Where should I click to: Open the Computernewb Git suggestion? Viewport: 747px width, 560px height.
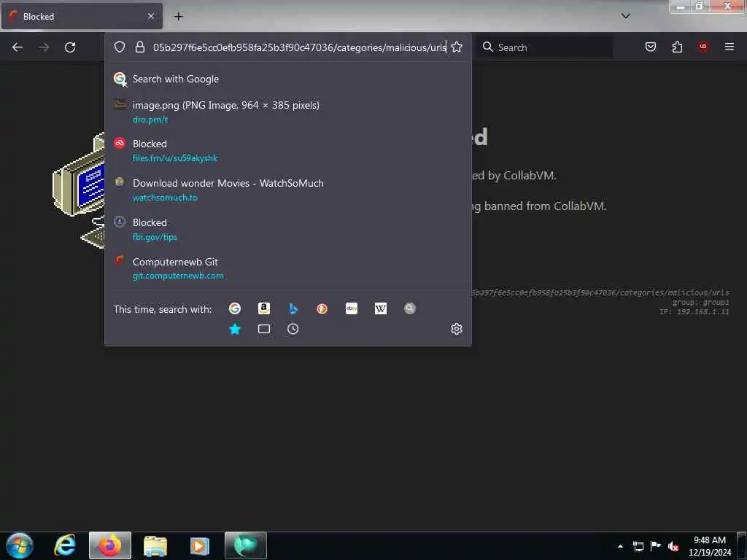coord(287,268)
